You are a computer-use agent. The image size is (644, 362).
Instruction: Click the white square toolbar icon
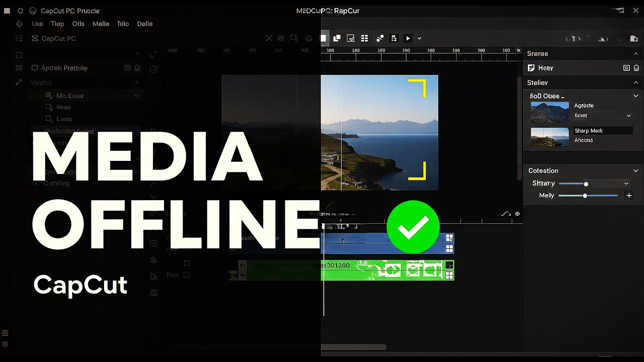(x=324, y=38)
